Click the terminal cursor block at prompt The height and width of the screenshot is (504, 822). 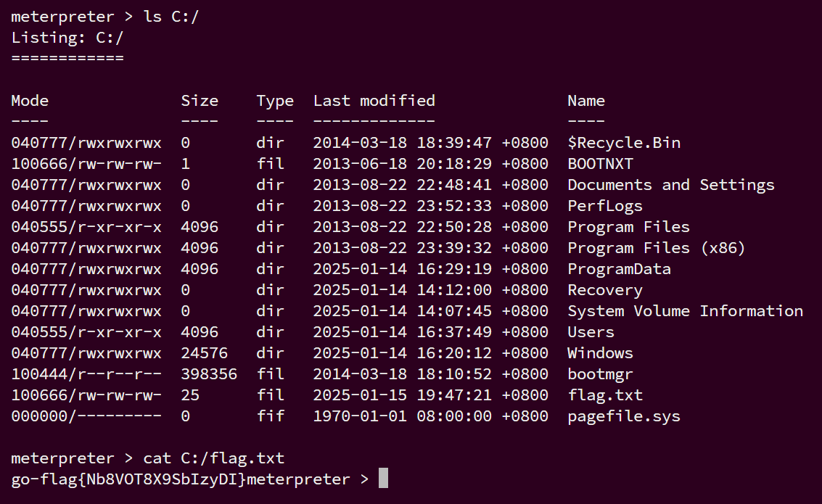click(x=383, y=478)
